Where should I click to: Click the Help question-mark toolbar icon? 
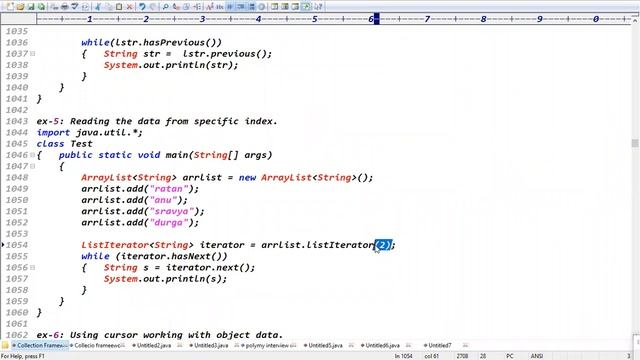pyautogui.click(x=318, y=7)
